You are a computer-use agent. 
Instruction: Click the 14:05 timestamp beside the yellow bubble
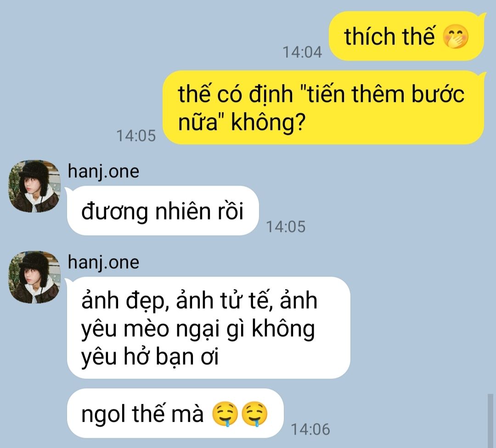tap(136, 136)
